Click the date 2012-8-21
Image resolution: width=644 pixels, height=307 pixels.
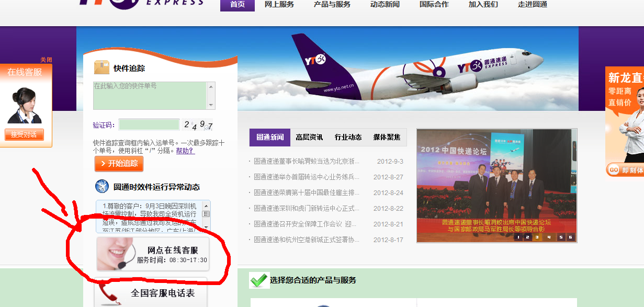point(388,224)
